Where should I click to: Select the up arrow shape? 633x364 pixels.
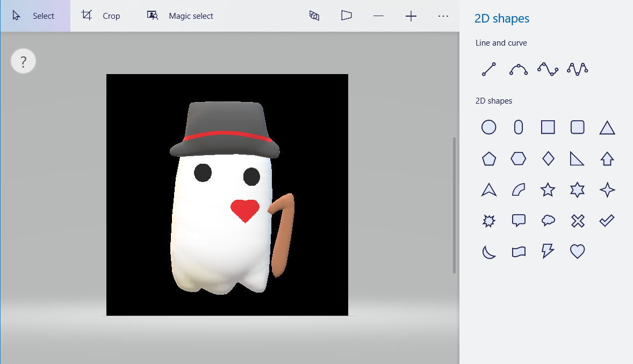[607, 158]
